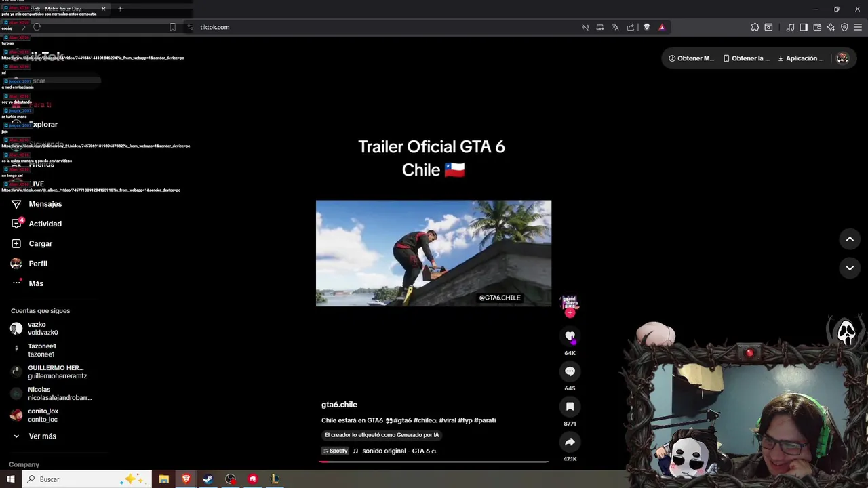Screen dimensions: 868x488
Task: Click the translate page icon in address bar
Action: [615, 27]
